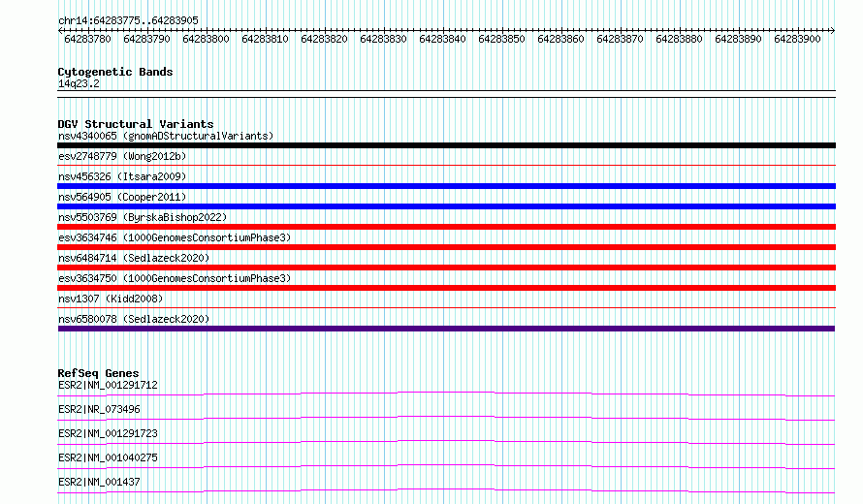
Task: Click ruler position 64283890
Action: pyautogui.click(x=738, y=39)
